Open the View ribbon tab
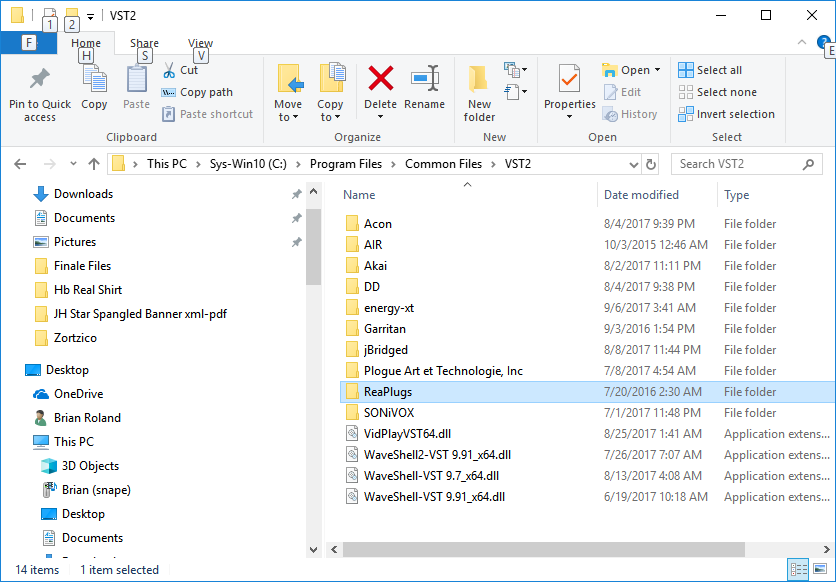The image size is (836, 582). pyautogui.click(x=200, y=43)
